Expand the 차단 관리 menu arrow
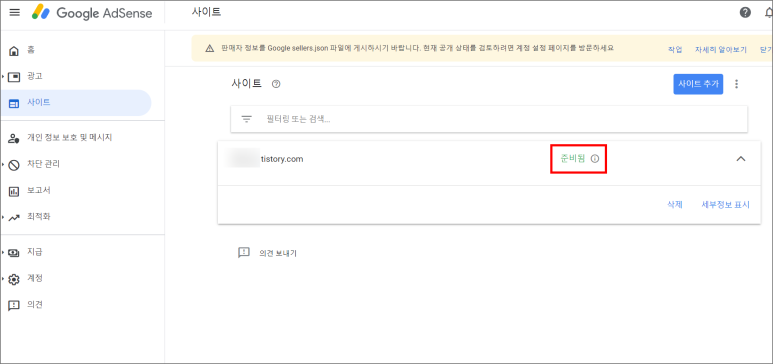 [3, 164]
